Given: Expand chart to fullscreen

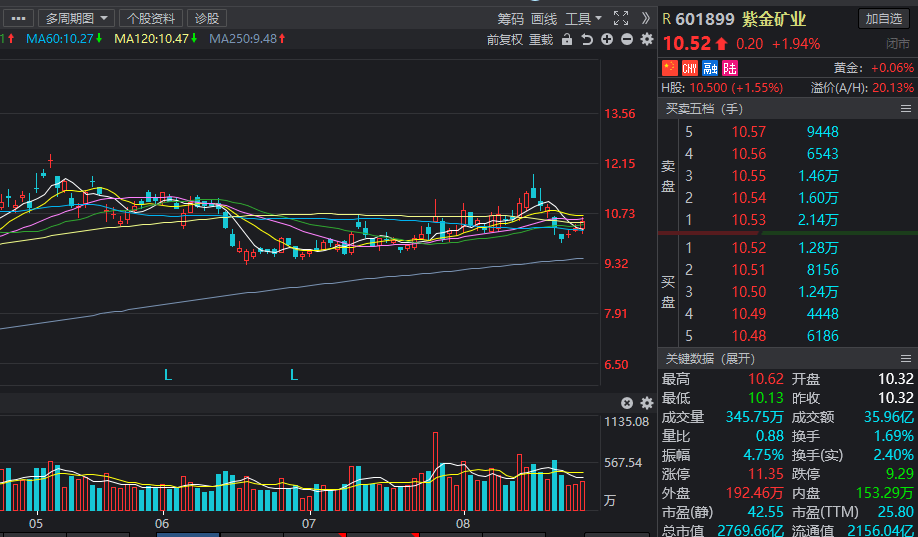Looking at the screenshot, I should pyautogui.click(x=621, y=18).
